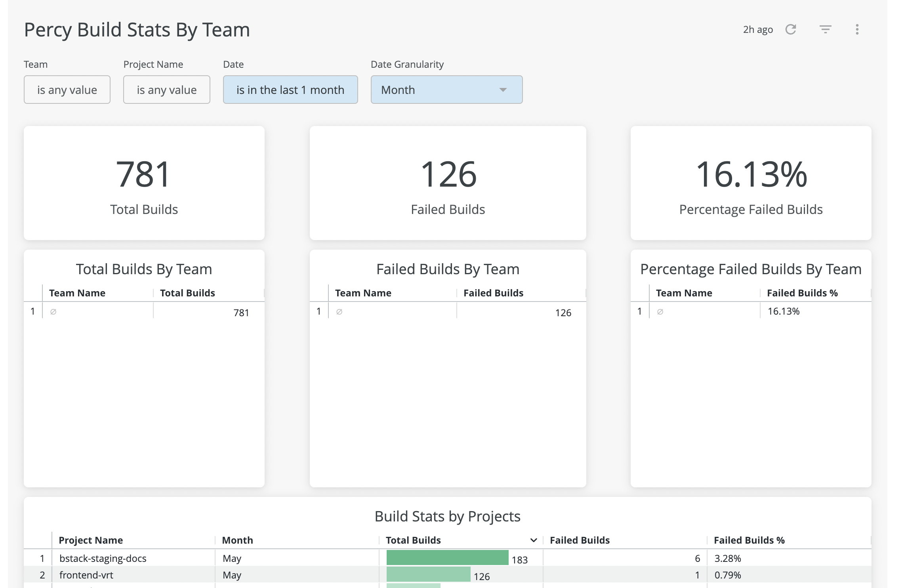Image resolution: width=904 pixels, height=588 pixels.
Task: Edit the Date filter 'is in the last 1 month'
Action: [290, 90]
